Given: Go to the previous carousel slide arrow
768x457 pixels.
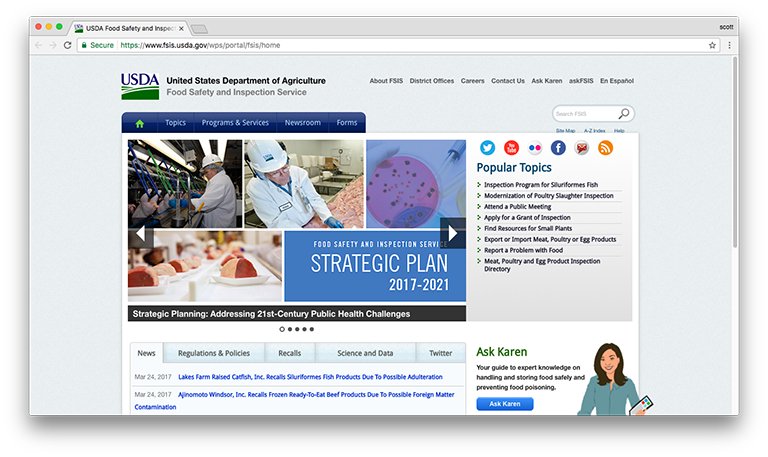Looking at the screenshot, I should point(141,234).
